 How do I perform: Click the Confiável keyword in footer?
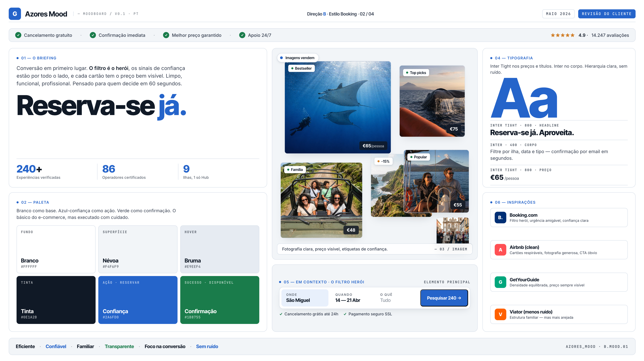(56, 346)
